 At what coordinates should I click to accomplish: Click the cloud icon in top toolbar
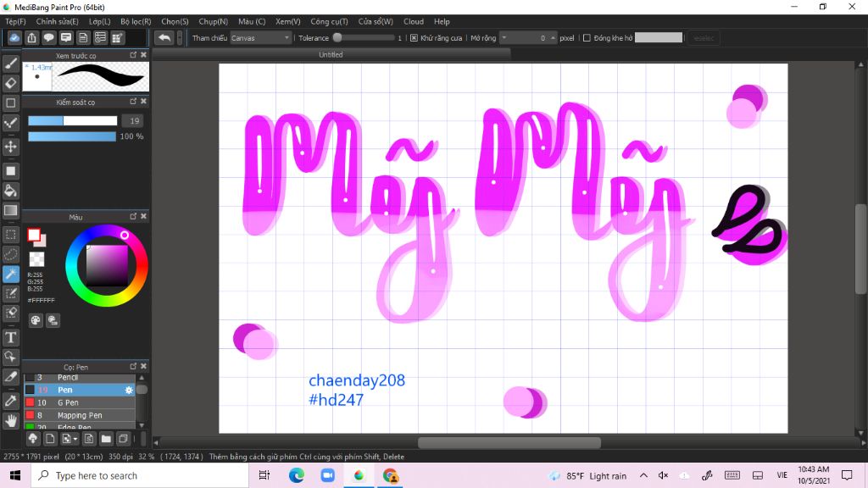[14, 37]
